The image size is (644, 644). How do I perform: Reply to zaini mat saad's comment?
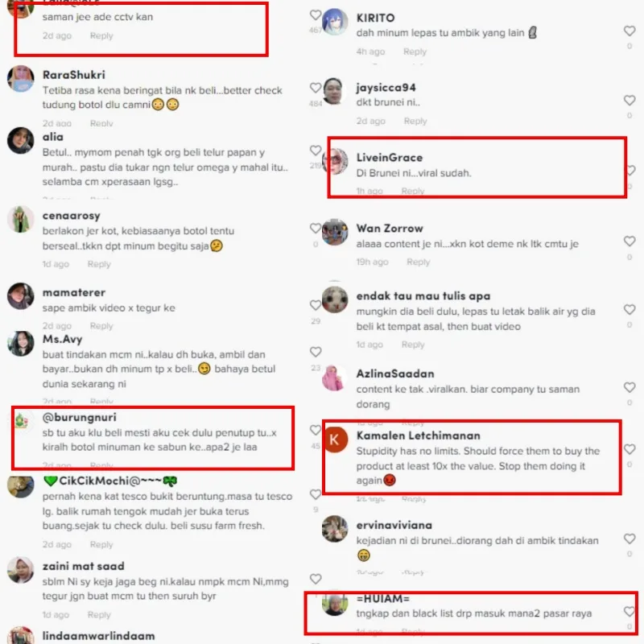tap(99, 615)
